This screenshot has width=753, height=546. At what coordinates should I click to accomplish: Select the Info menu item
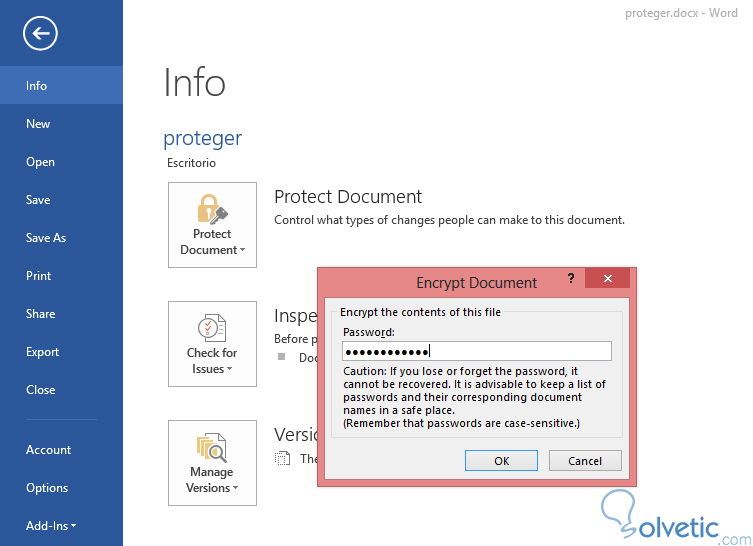click(61, 85)
